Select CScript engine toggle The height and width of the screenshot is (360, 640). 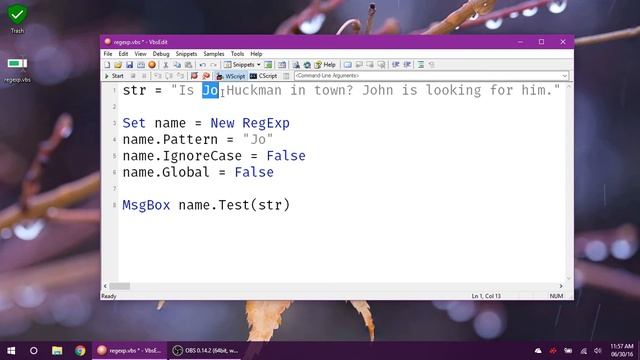click(x=264, y=76)
